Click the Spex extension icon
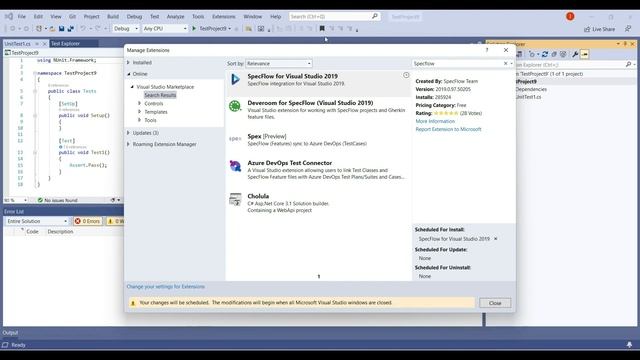The height and width of the screenshot is (360, 640). coord(235,139)
